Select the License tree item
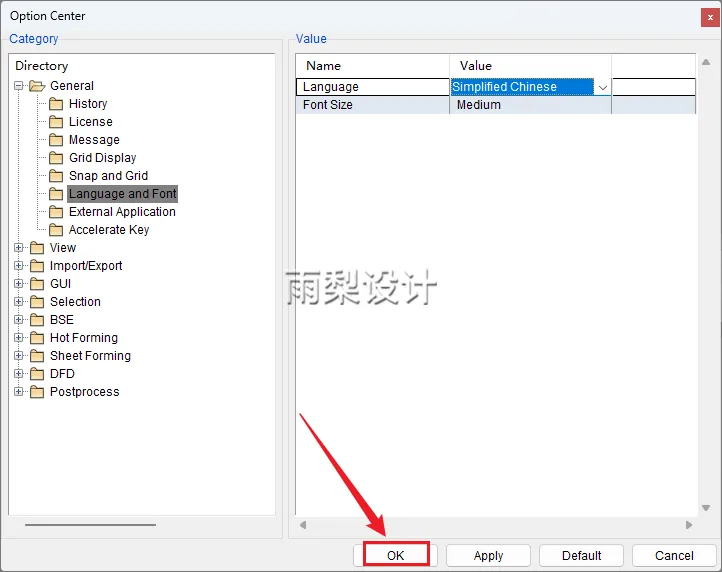 pos(91,122)
